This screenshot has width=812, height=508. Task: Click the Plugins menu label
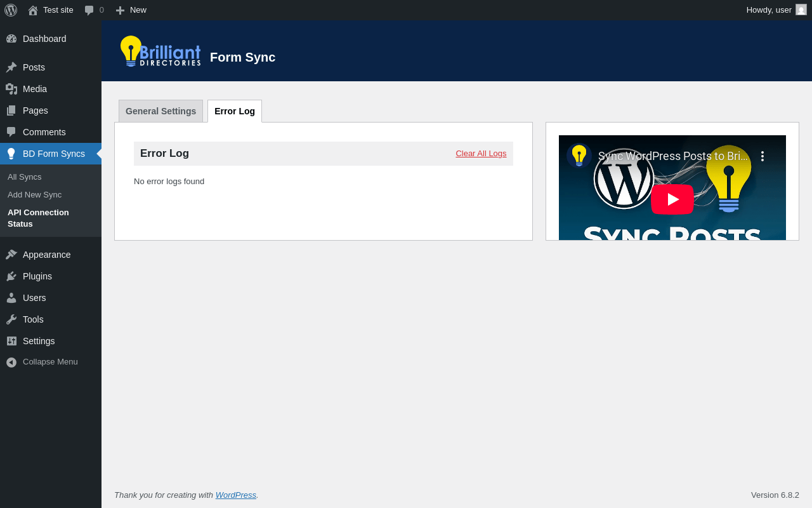coord(37,276)
